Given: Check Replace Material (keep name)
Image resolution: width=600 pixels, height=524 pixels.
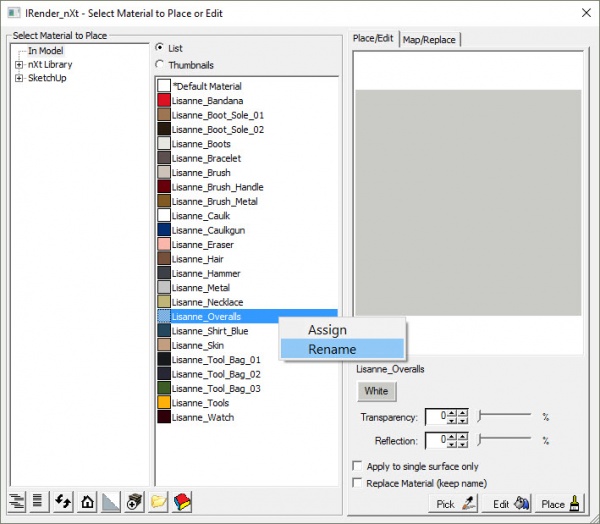Looking at the screenshot, I should [358, 483].
